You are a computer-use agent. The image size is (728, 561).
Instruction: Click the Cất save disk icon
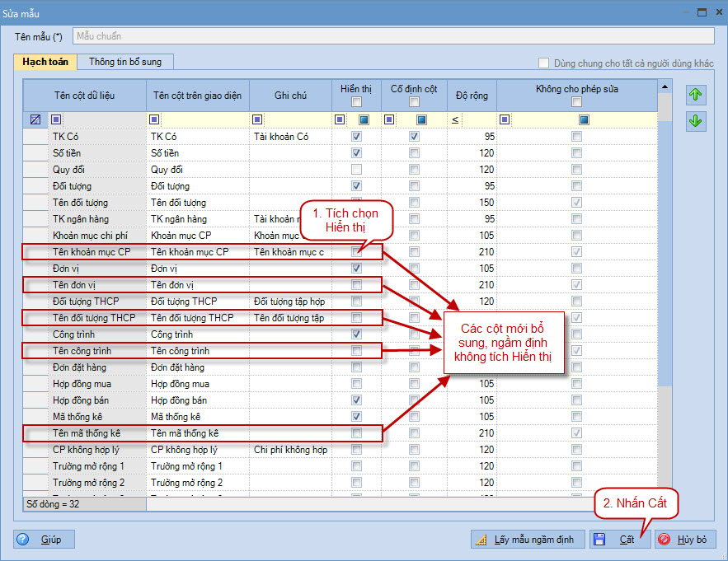[x=599, y=540]
